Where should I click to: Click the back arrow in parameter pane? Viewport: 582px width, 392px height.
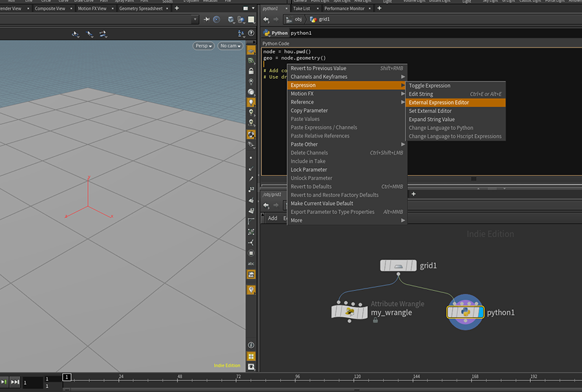266,19
